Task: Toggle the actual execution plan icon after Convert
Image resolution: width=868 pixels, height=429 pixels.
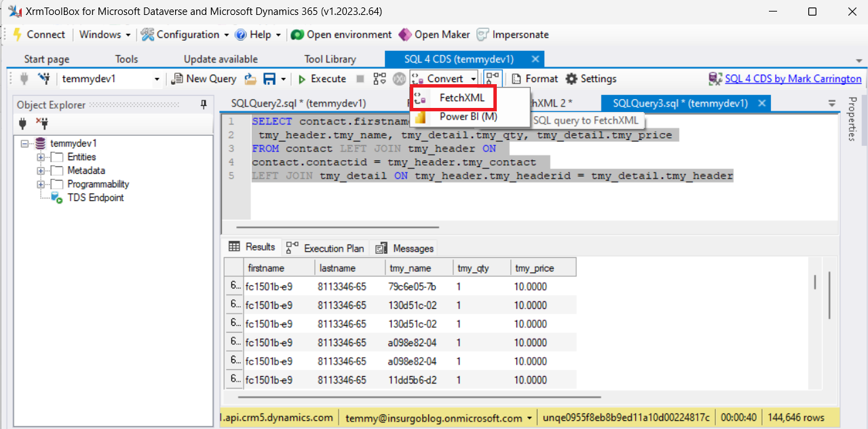Action: click(493, 79)
